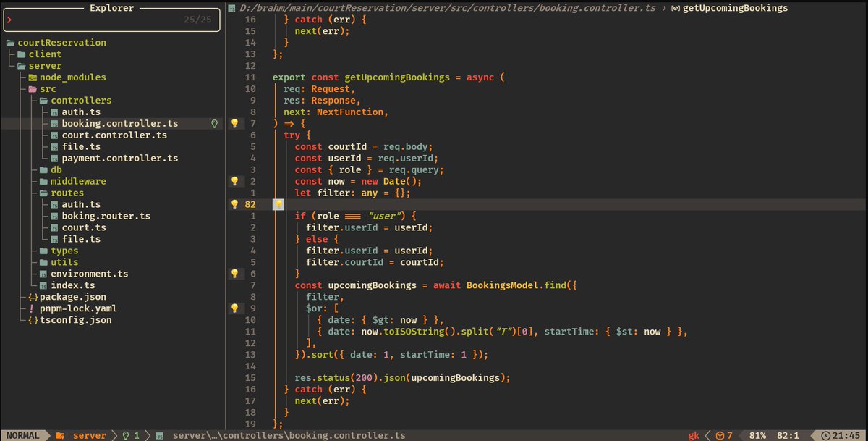
Task: Click the TypeScript file icon in the breadcrumb path
Action: (231, 8)
